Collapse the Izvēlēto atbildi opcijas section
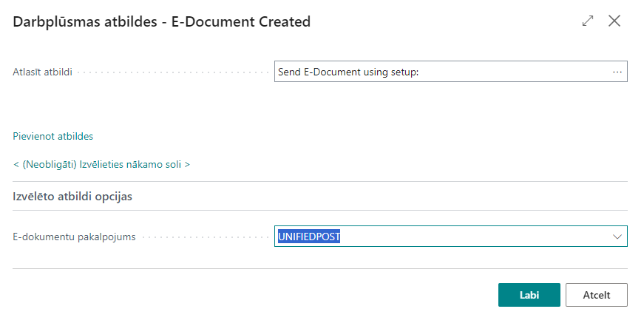 coord(72,196)
